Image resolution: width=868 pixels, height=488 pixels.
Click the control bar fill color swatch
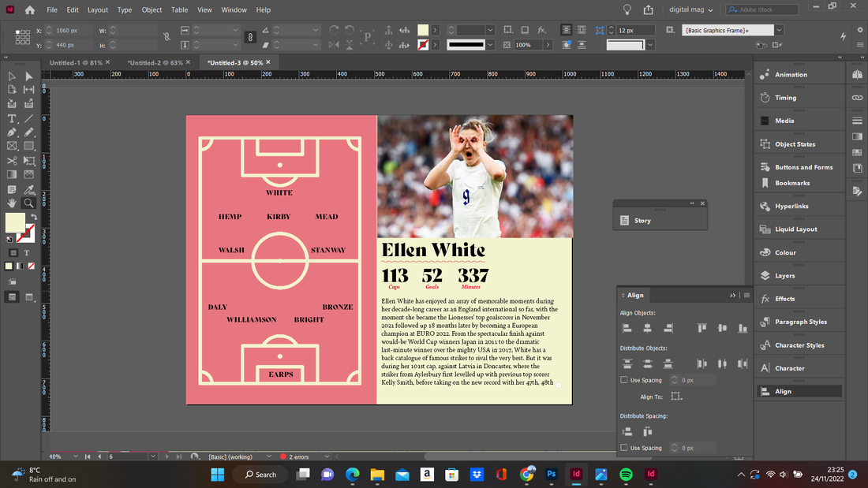tap(423, 30)
